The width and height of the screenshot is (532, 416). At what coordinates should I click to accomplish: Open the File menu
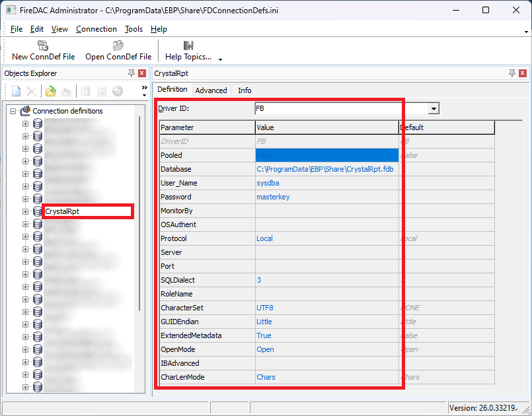(17, 29)
